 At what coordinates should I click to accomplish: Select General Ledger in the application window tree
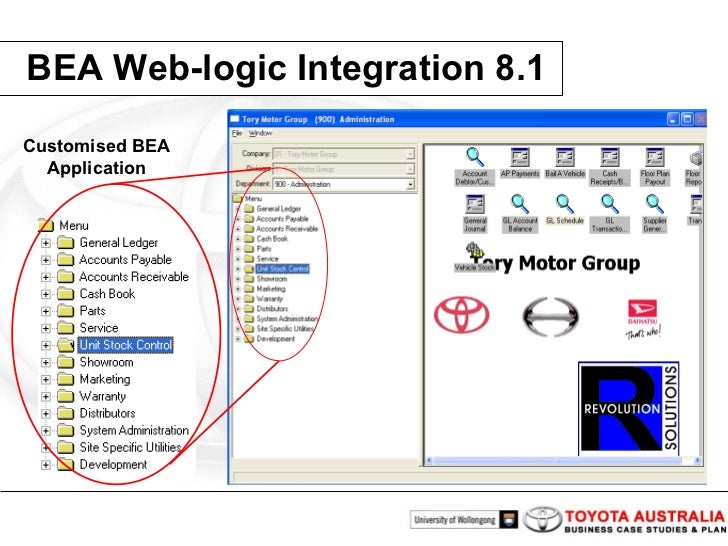pos(279,209)
